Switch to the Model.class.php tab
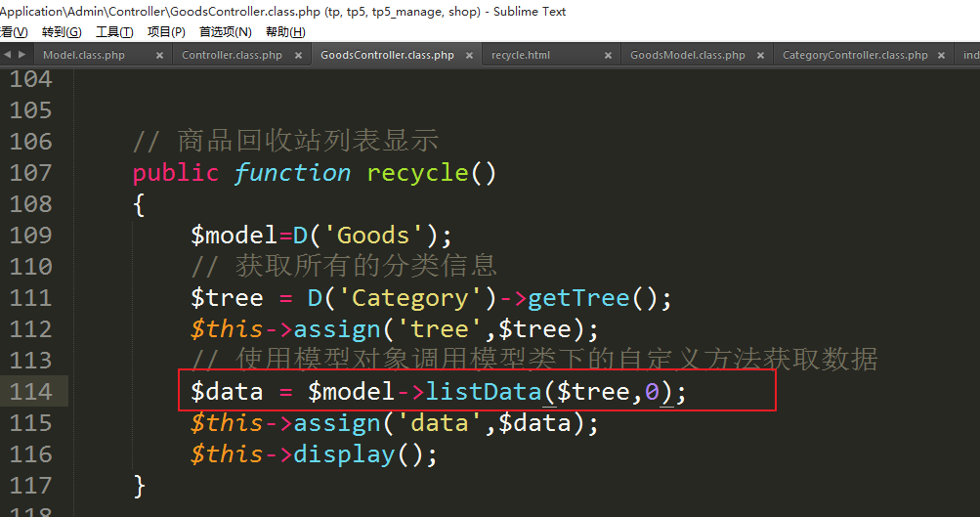Screen dimensions: 980x517 click(x=84, y=56)
